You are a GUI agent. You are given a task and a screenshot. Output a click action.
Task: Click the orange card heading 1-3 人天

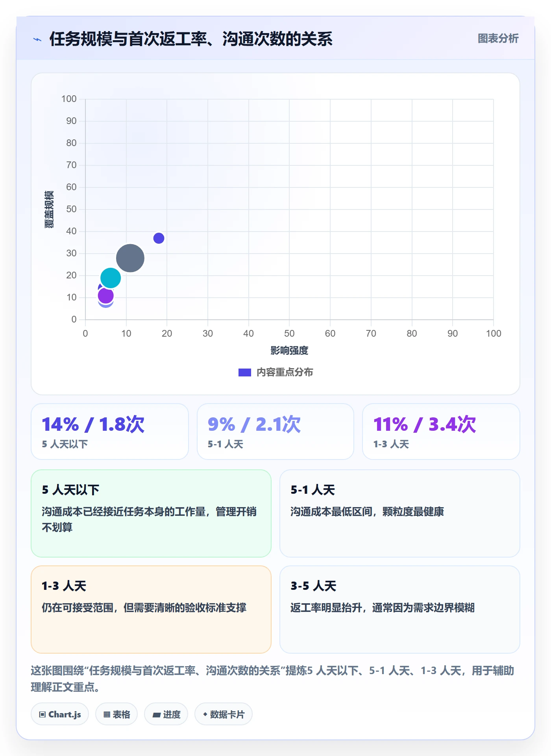click(64, 586)
